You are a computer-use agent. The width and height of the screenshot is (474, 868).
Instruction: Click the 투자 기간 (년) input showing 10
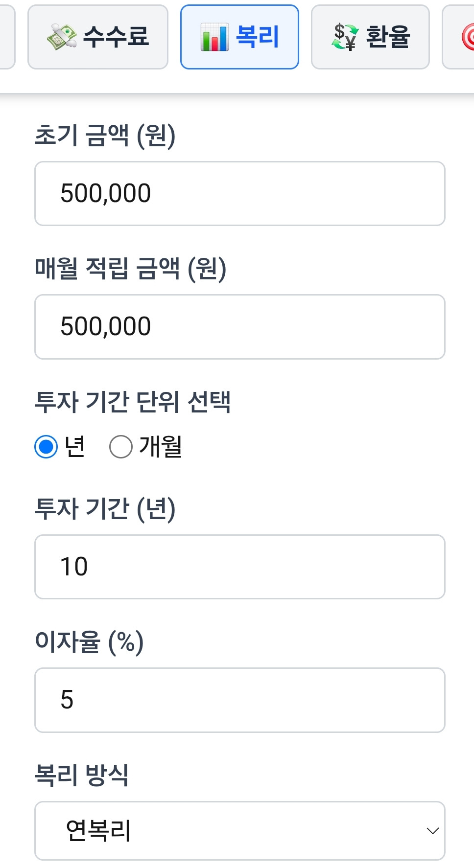pyautogui.click(x=239, y=567)
